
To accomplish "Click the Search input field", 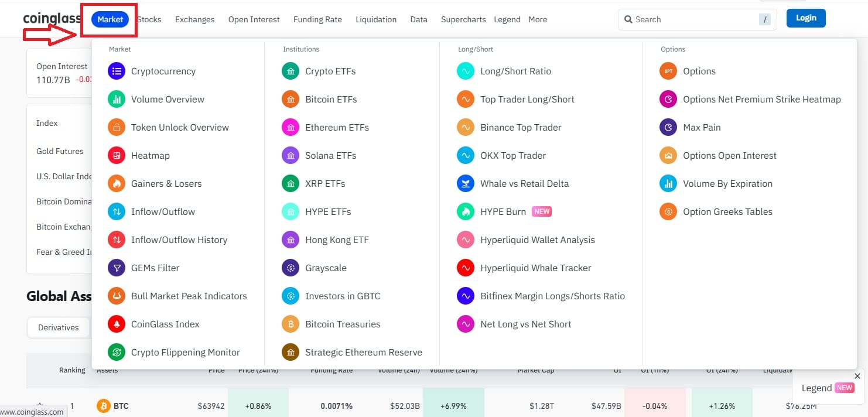I will 697,19.
